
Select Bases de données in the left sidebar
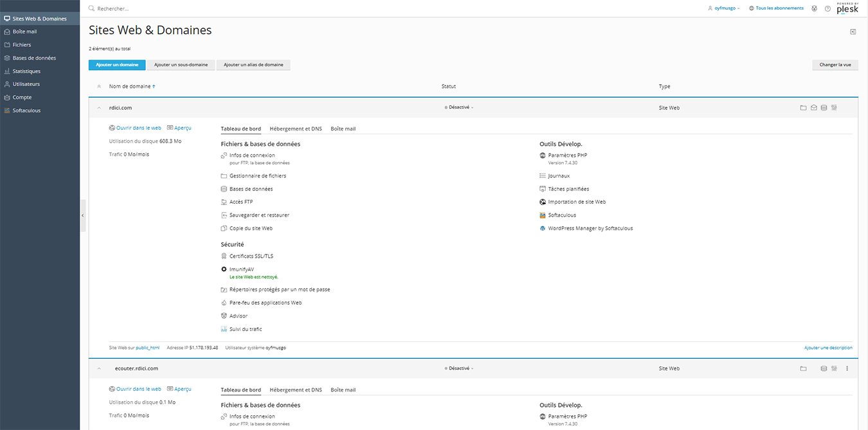point(34,58)
